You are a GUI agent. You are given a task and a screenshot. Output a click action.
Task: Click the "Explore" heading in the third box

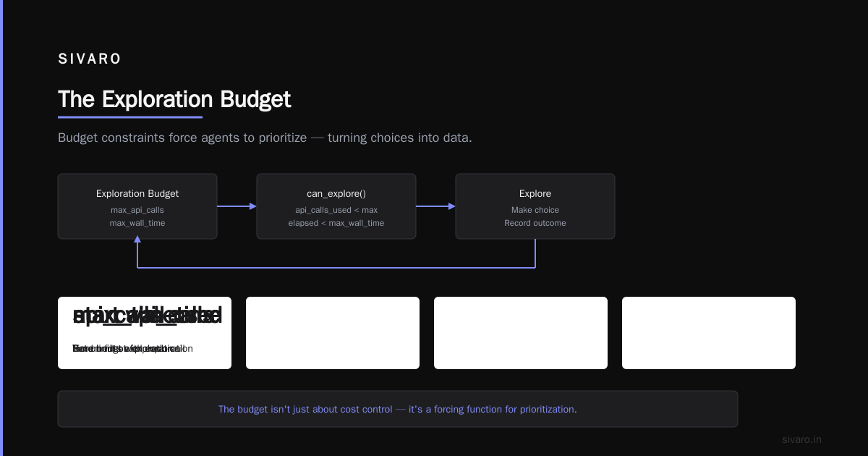click(535, 193)
